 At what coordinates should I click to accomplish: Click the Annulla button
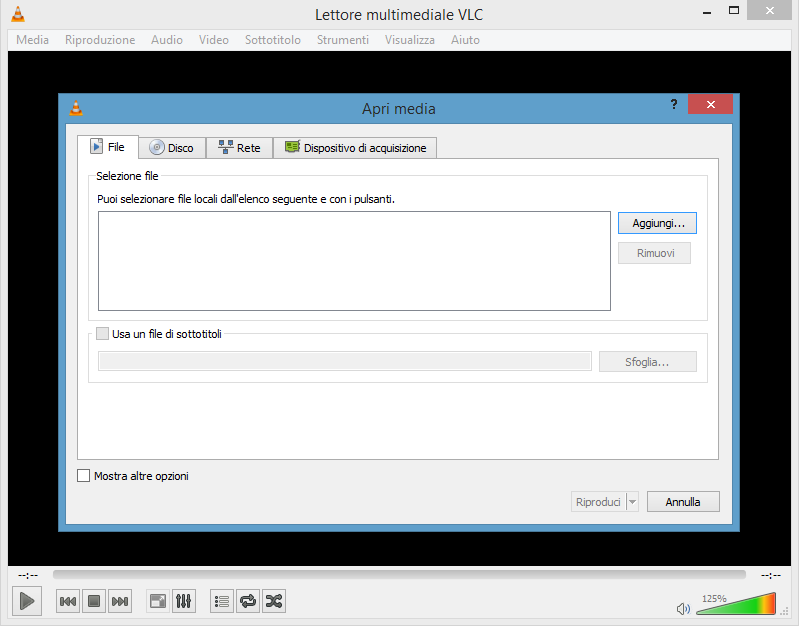pos(683,502)
